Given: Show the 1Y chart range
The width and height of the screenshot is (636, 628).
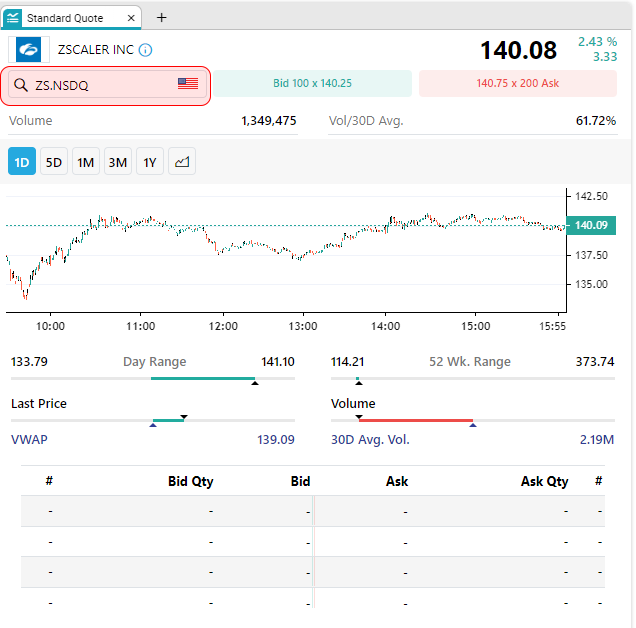Looking at the screenshot, I should (150, 162).
